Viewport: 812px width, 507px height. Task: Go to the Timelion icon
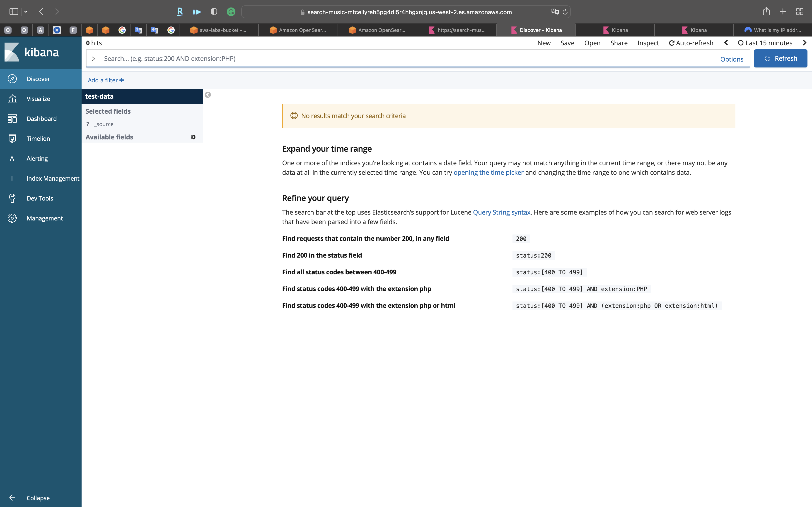click(x=12, y=139)
